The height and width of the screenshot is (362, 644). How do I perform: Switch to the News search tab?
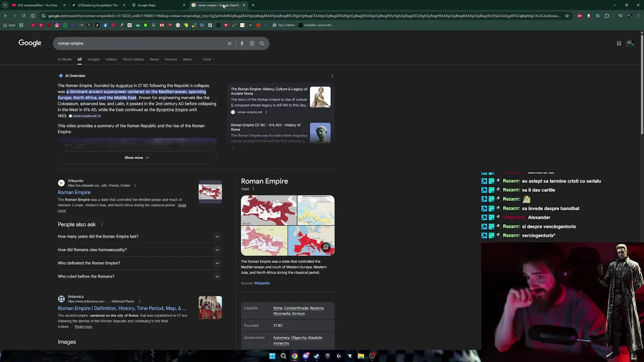[154, 59]
